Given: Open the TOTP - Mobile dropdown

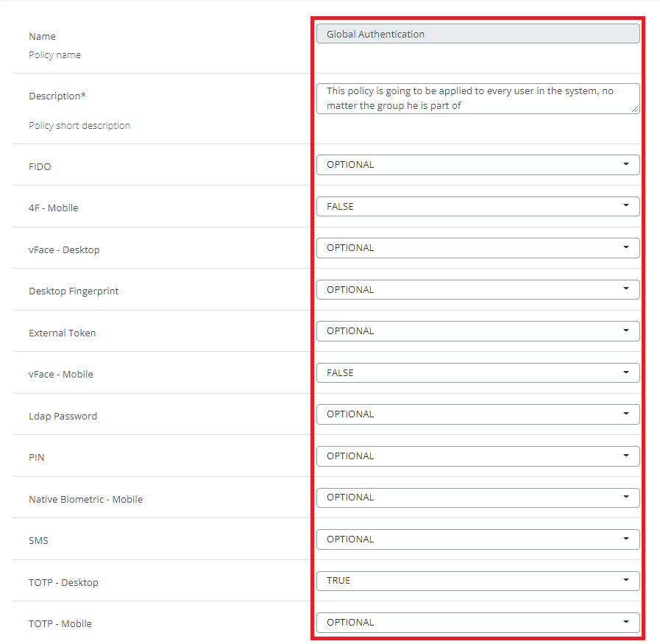Looking at the screenshot, I should click(x=478, y=623).
